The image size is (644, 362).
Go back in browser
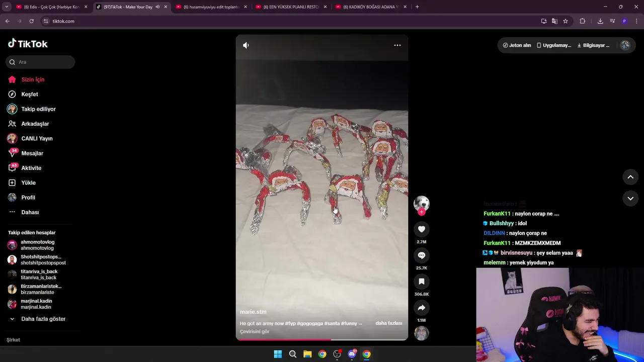pos(7,21)
